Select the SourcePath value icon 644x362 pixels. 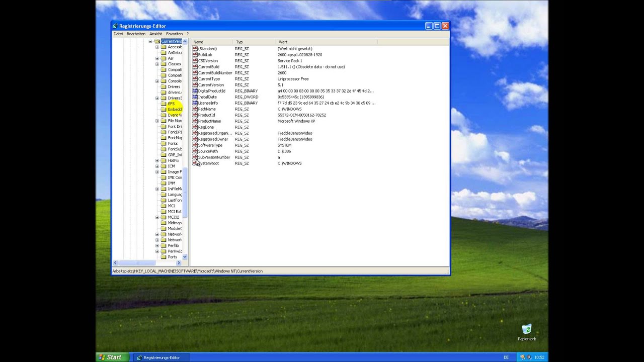point(195,151)
